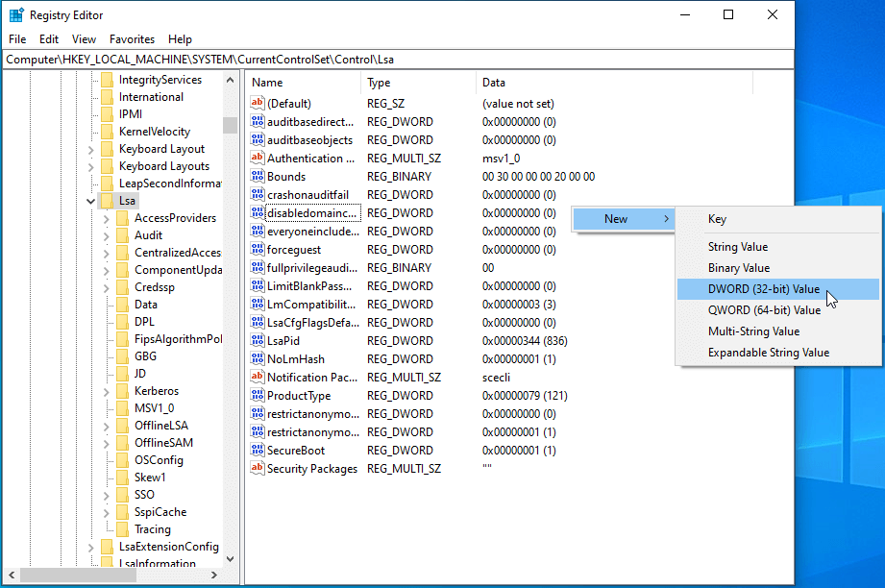Expand the Credssp subkey
Image resolution: width=885 pixels, height=588 pixels.
106,287
